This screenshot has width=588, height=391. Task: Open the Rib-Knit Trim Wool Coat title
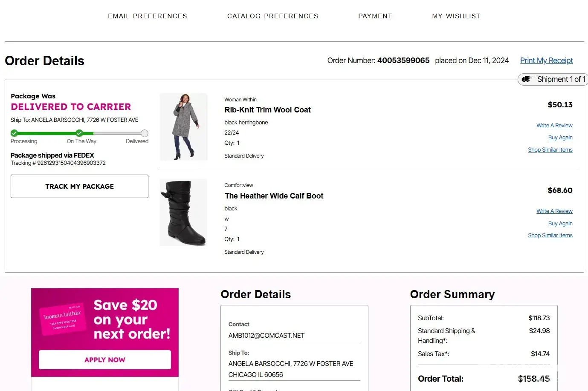pyautogui.click(x=267, y=110)
